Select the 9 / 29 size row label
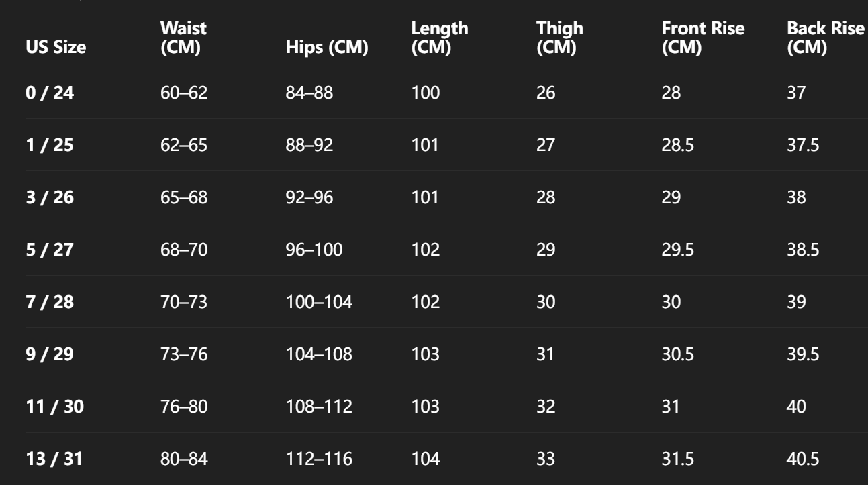Viewport: 868px width, 485px height. [x=50, y=354]
